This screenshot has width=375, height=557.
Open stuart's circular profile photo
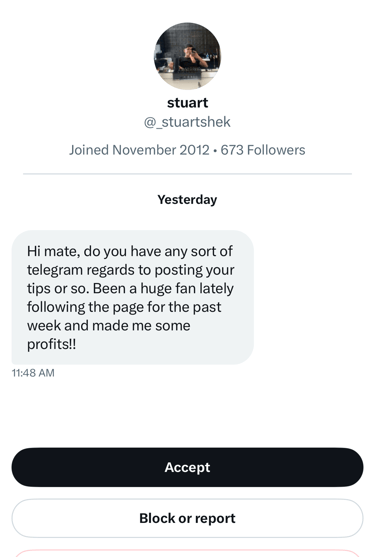click(188, 56)
